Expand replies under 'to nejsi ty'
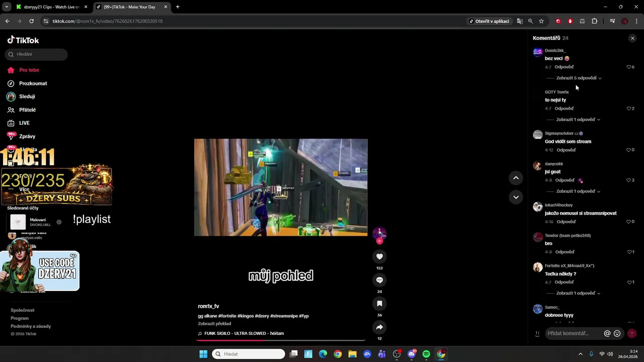Viewport: 644px width, 362px height. coord(578,120)
